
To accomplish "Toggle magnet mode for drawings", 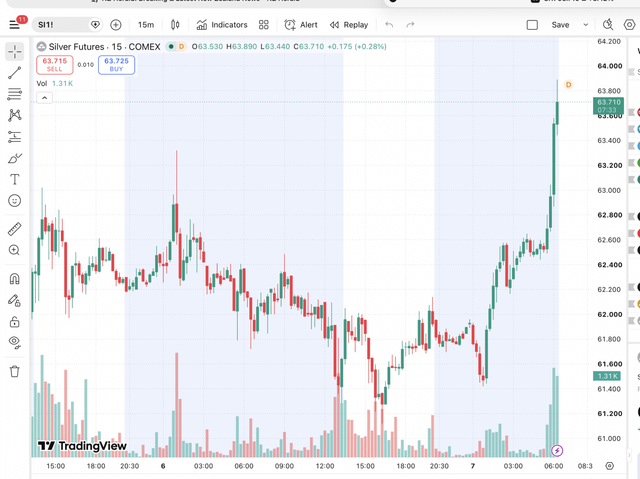I will 14,279.
